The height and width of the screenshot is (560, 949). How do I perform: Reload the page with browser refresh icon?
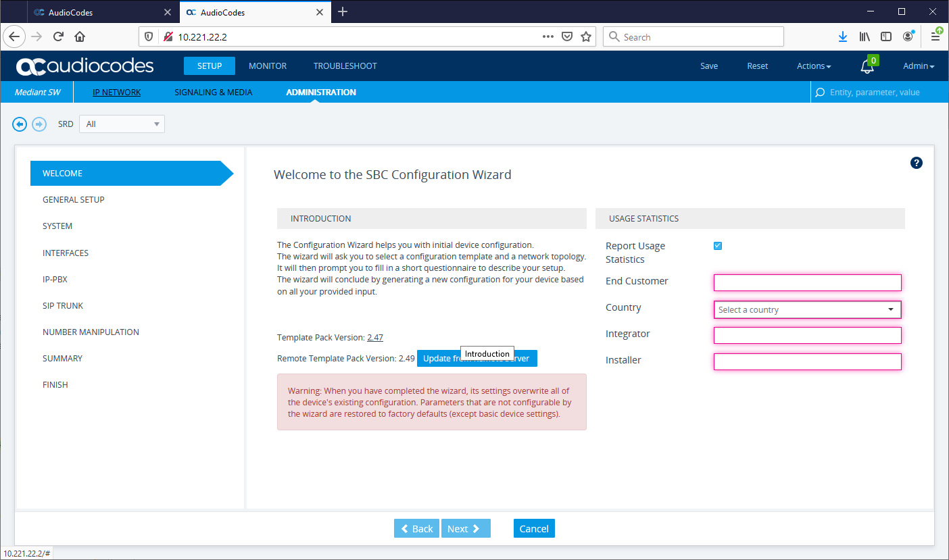[59, 37]
